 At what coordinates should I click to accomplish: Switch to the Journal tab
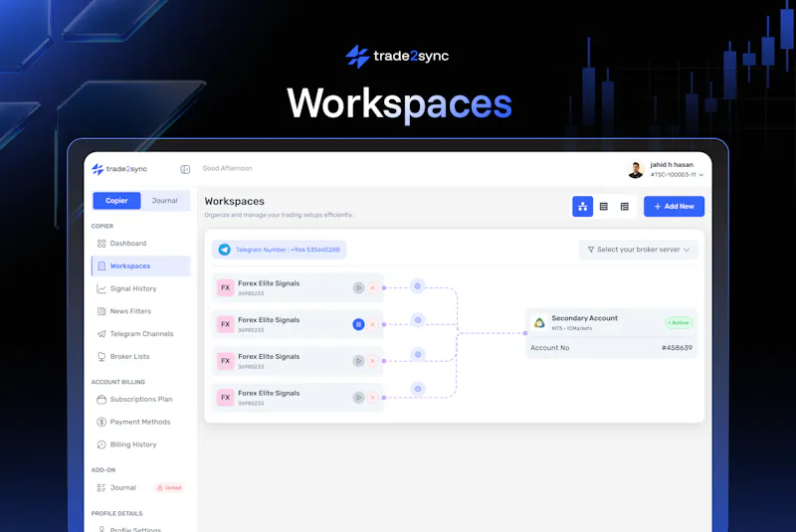pos(164,201)
